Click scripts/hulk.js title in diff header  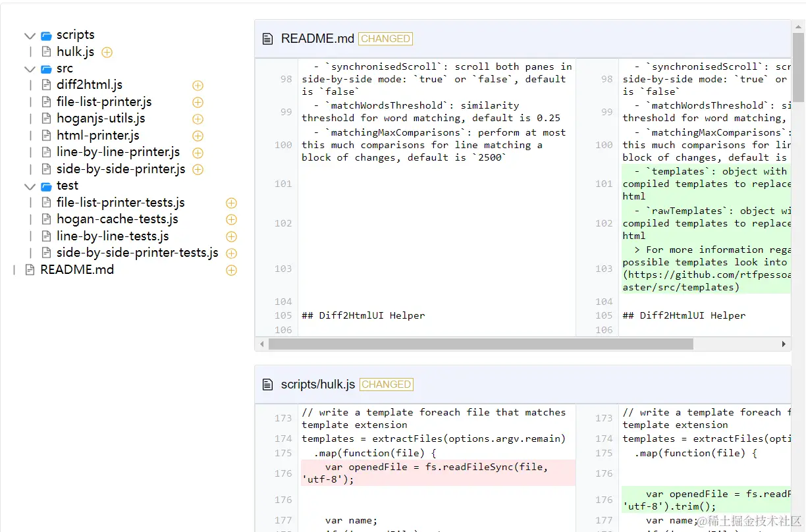coord(318,385)
